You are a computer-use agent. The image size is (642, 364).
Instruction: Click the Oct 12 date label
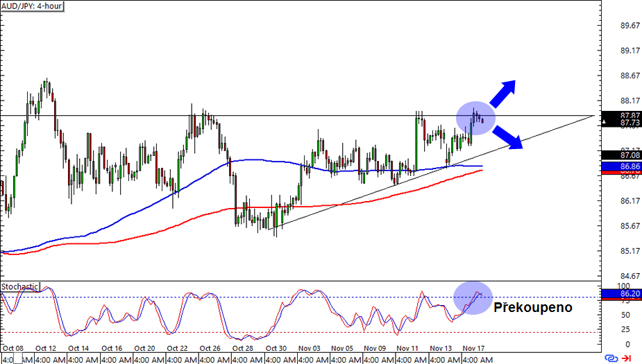point(46,349)
